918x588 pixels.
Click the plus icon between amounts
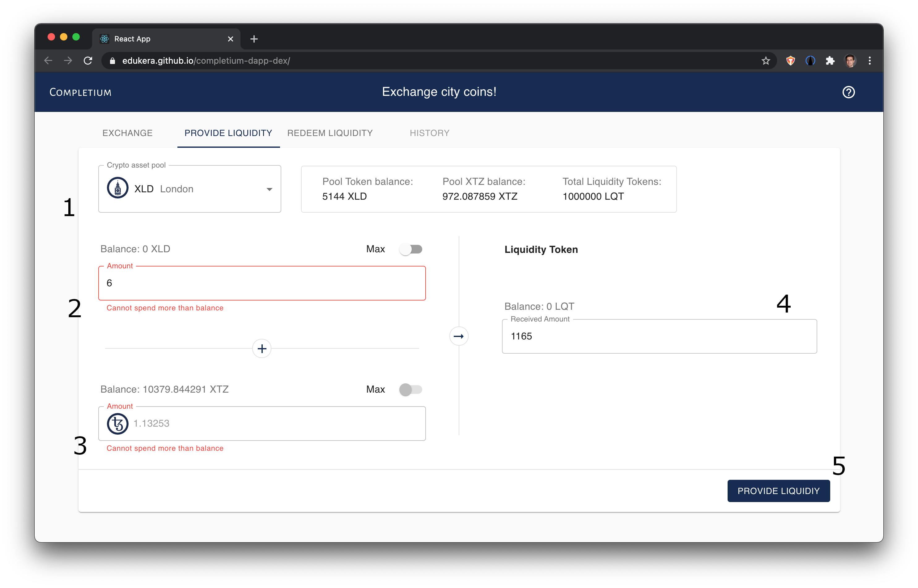pyautogui.click(x=262, y=348)
